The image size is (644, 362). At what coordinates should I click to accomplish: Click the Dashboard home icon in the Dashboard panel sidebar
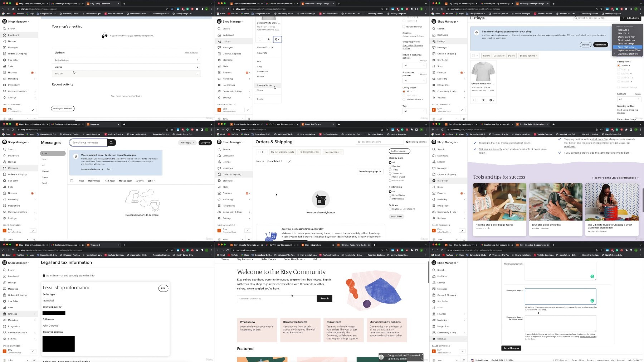pyautogui.click(x=4, y=35)
